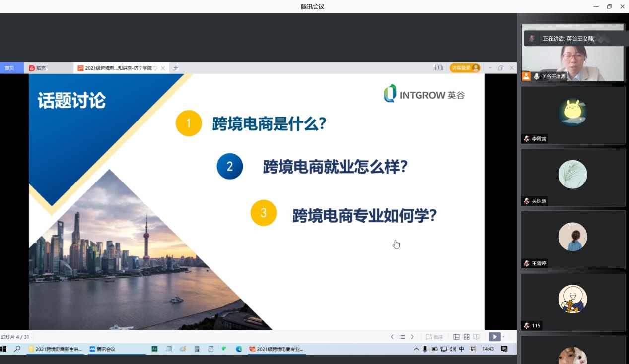This screenshot has width=629, height=364.
Task: Toggle the muted microphone icon next to 吴姝慧
Action: pyautogui.click(x=527, y=201)
